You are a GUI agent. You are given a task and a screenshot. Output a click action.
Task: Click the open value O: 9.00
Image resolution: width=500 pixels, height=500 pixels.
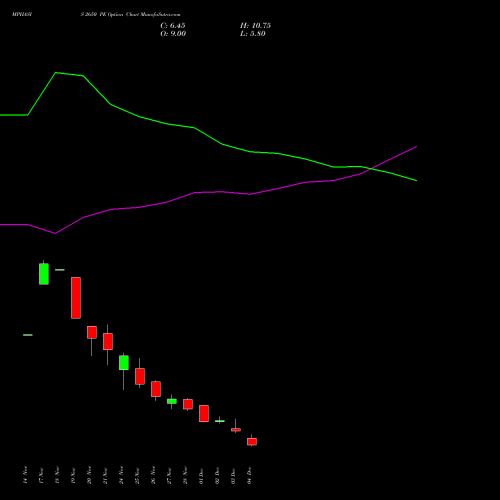[x=173, y=34]
